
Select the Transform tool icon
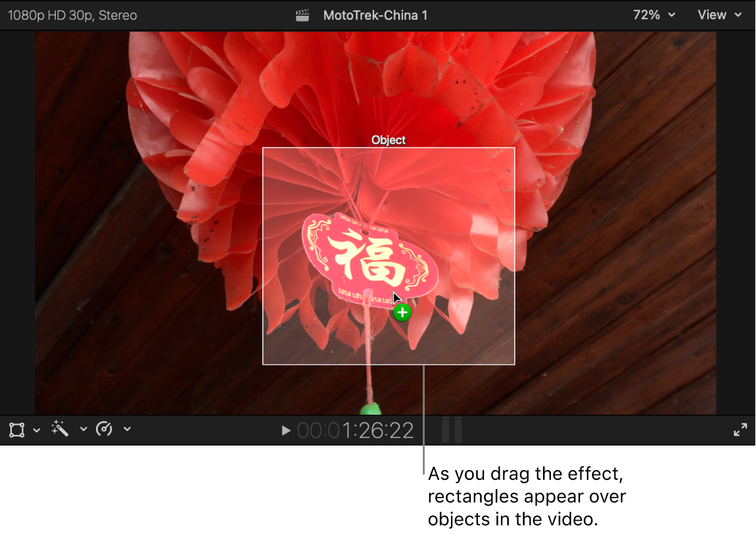[x=16, y=429]
